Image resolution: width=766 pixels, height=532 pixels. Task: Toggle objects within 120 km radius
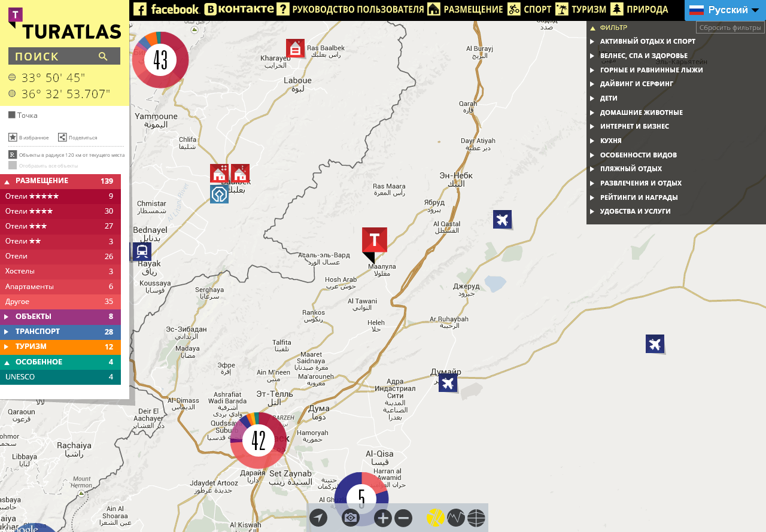tap(13, 154)
